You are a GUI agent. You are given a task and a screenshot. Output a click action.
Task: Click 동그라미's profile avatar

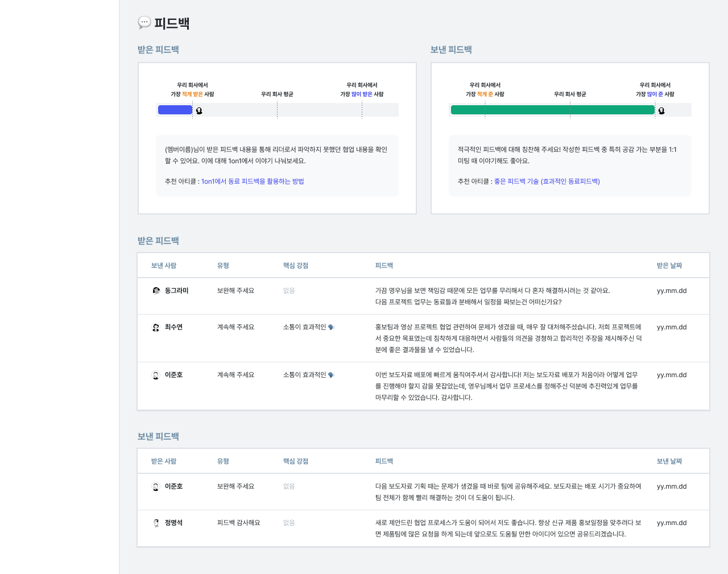coord(155,290)
